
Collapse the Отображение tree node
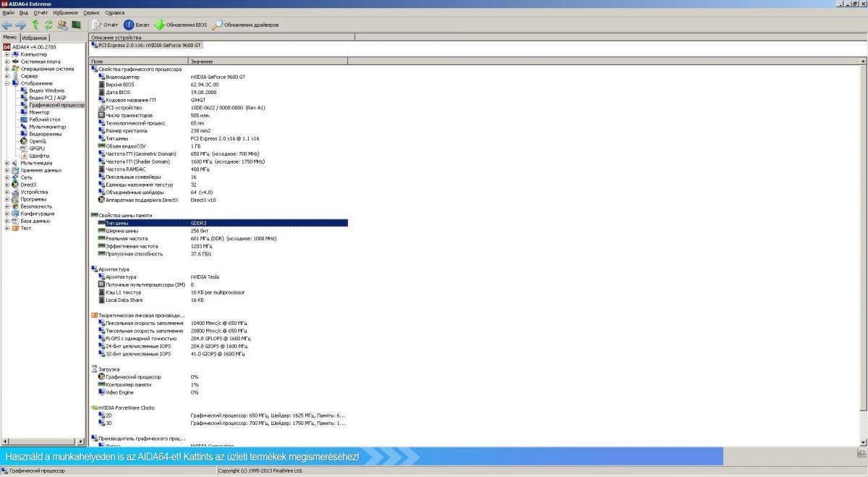coord(7,83)
